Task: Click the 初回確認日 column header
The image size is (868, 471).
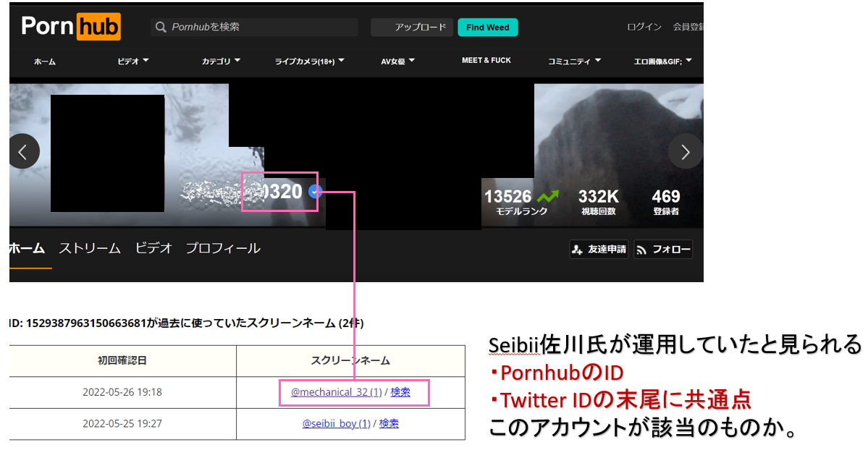Action: coord(122,361)
